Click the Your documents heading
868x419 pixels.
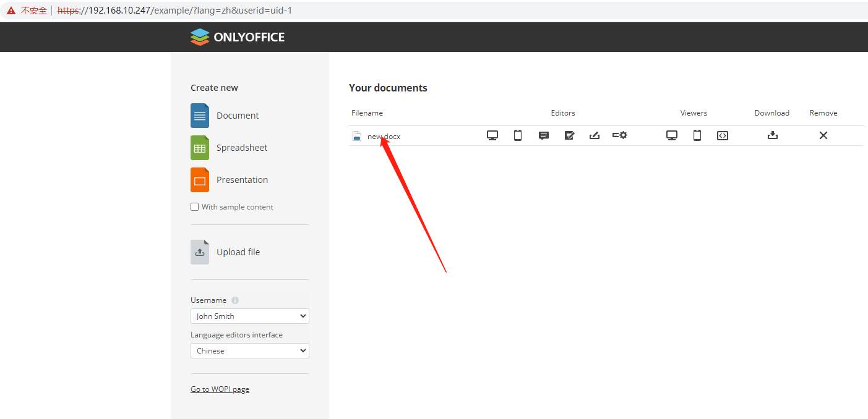click(x=388, y=88)
